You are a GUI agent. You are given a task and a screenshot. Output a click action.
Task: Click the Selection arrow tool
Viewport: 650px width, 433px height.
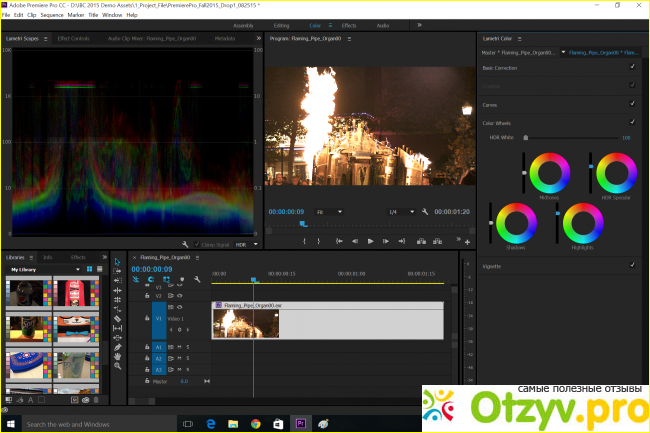pos(117,261)
